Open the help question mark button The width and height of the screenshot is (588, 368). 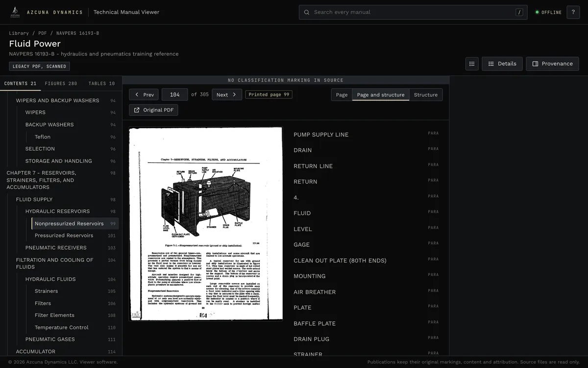pyautogui.click(x=573, y=12)
